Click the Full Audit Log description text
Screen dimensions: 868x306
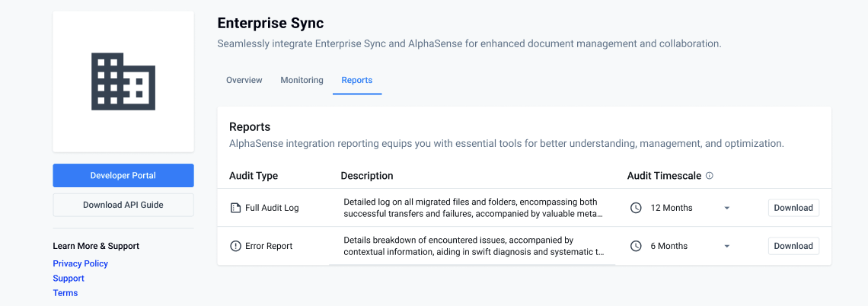point(474,208)
